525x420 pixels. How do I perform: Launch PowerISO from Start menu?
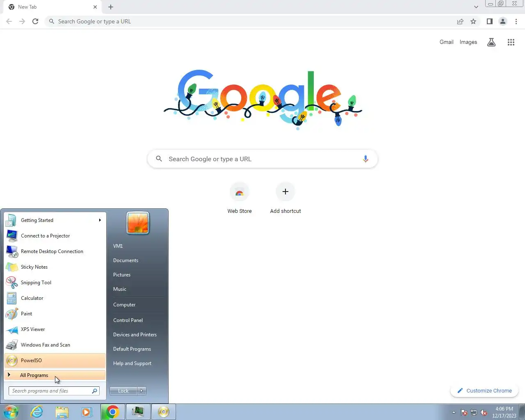pos(55,361)
